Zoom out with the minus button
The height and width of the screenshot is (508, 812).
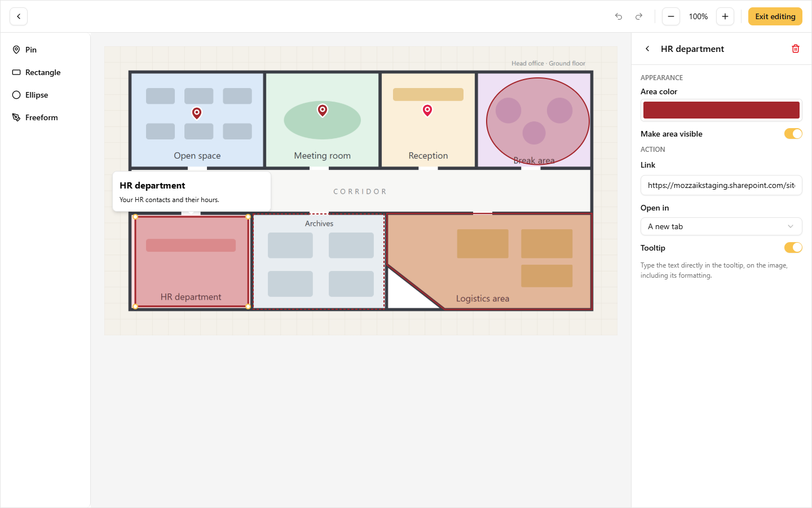671,16
